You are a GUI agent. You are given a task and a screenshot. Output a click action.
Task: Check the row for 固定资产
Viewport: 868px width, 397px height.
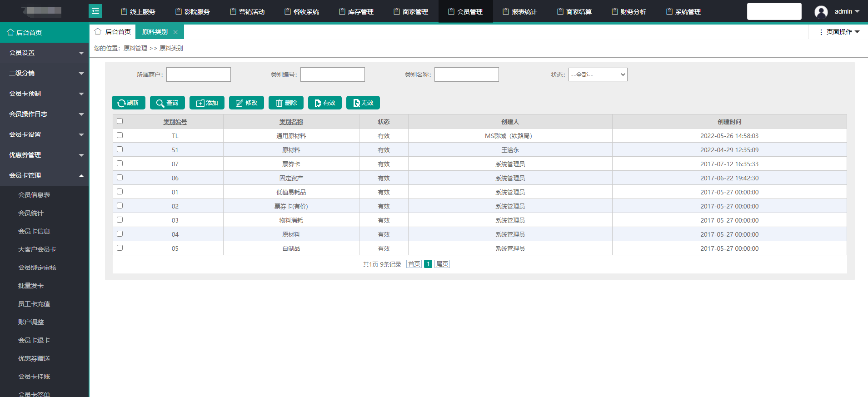point(120,177)
